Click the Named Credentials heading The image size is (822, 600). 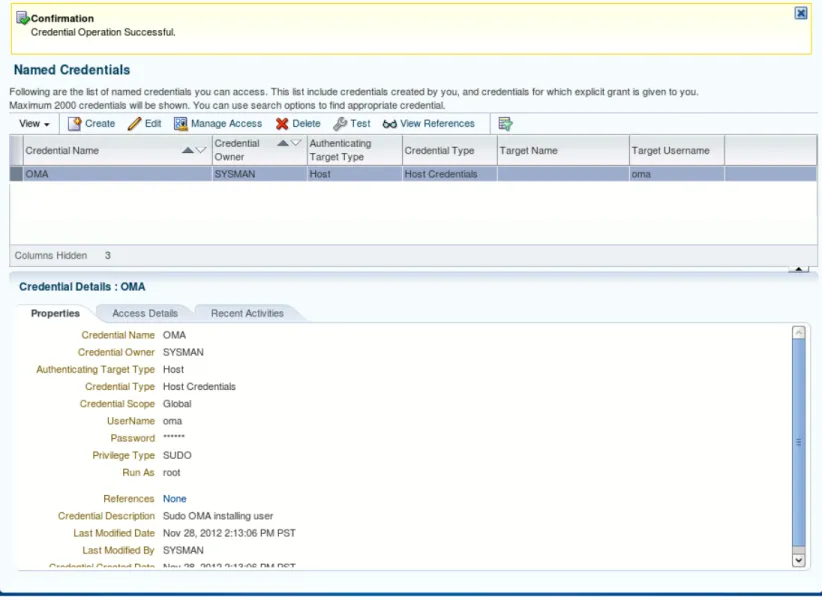coord(72,70)
